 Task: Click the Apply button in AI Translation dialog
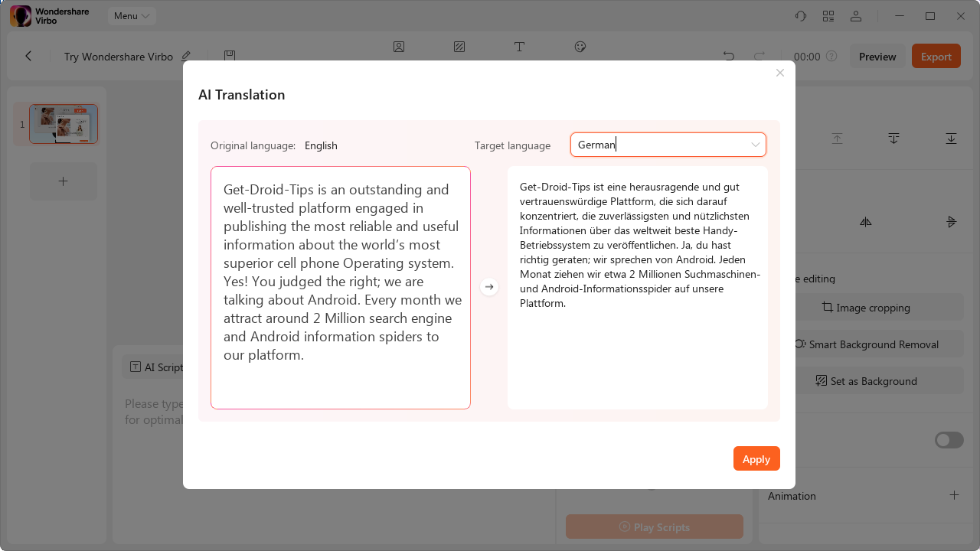756,458
